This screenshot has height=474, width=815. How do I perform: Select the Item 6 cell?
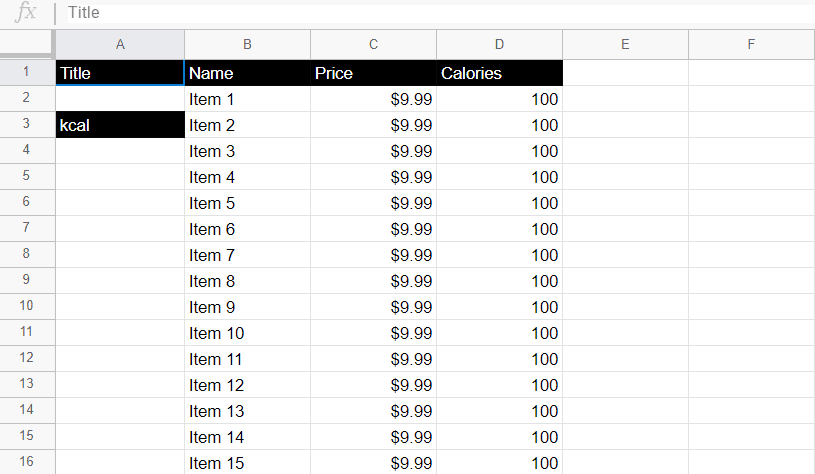[247, 229]
